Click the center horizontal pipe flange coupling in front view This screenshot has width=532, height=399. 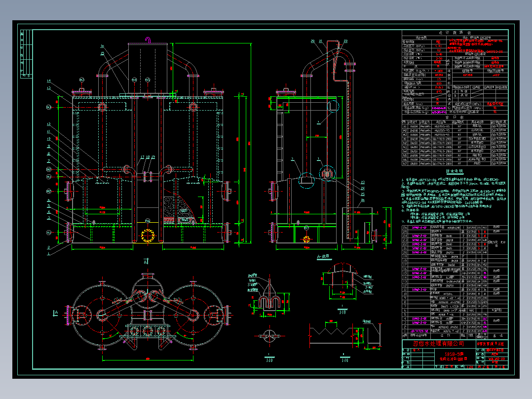coord(148,177)
